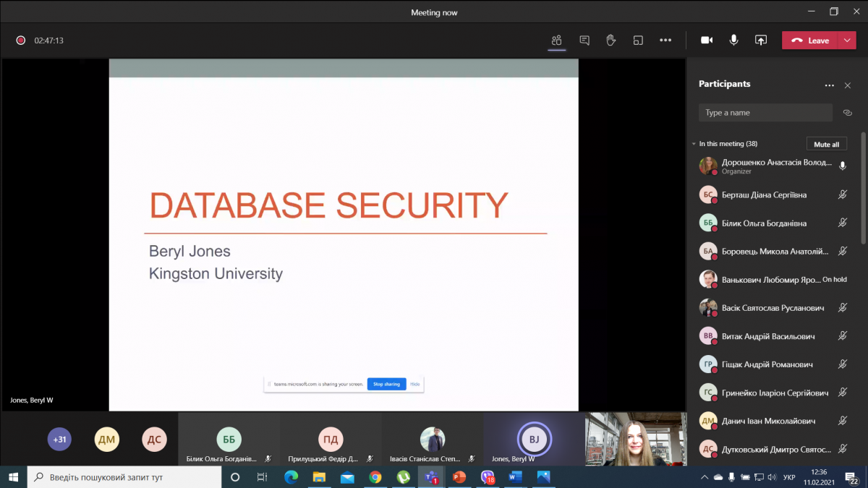Image resolution: width=868 pixels, height=488 pixels.
Task: Collapse the In this meeting list
Action: point(694,144)
